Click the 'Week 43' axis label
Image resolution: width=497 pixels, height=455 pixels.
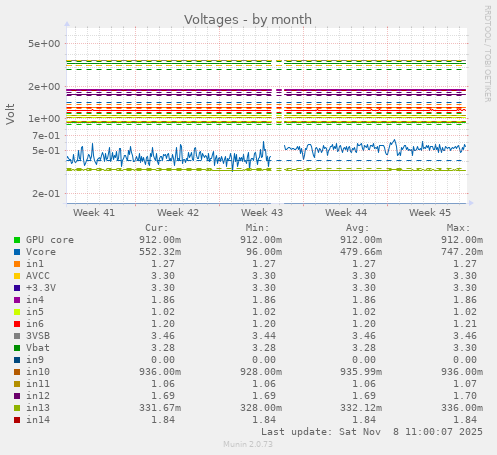coord(262,213)
